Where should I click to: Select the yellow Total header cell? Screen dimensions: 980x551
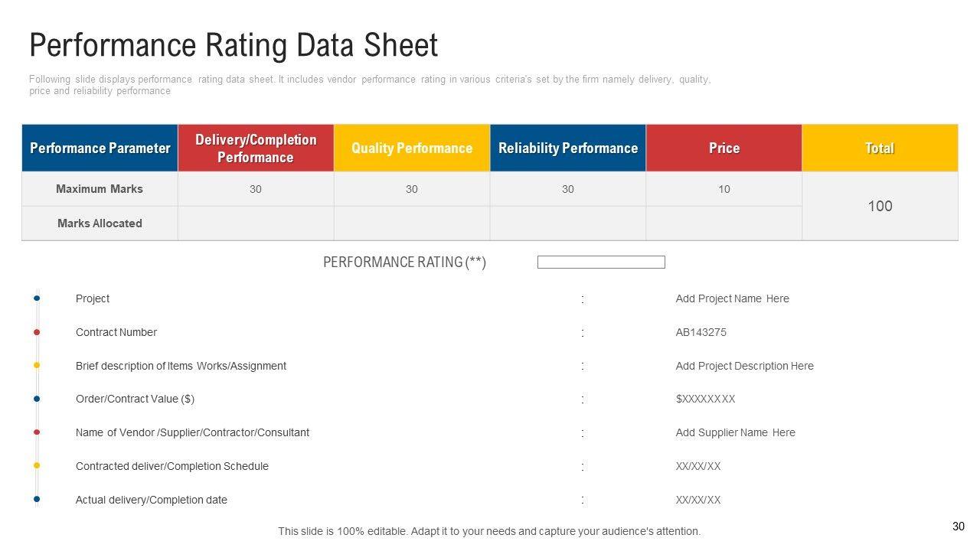pos(880,148)
